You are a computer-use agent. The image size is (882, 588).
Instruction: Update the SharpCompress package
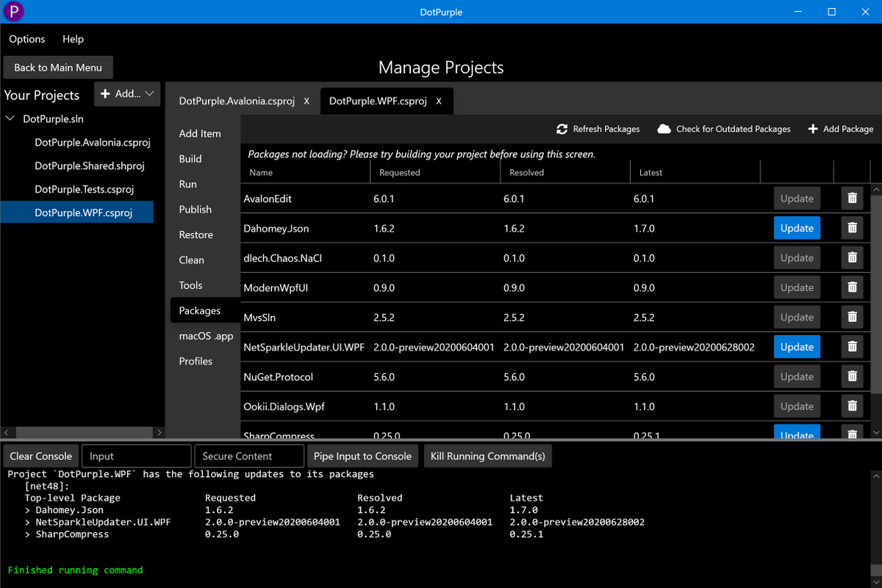(797, 432)
